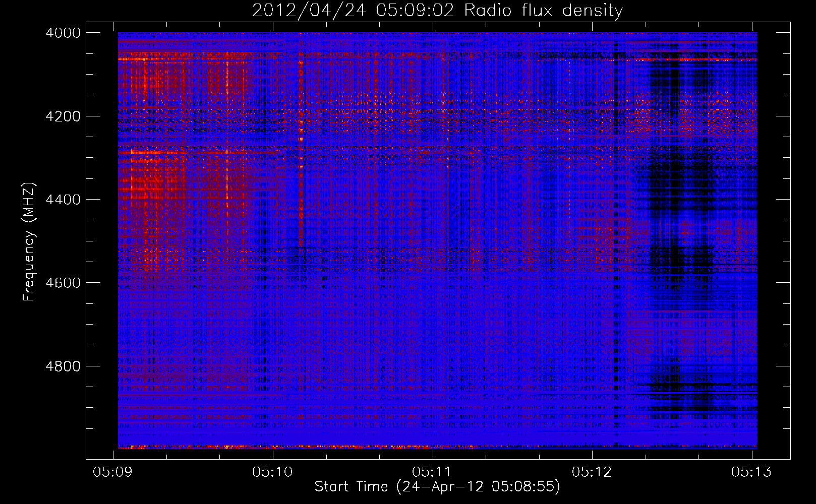Click the 4400 frequency axis label
Screen dimensions: 816x504
[63, 200]
